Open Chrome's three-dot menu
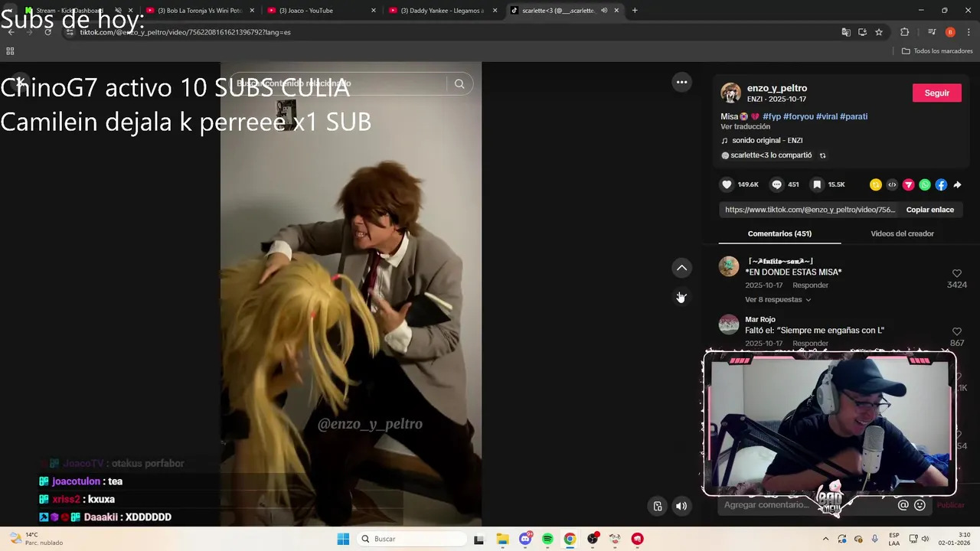 tap(969, 32)
